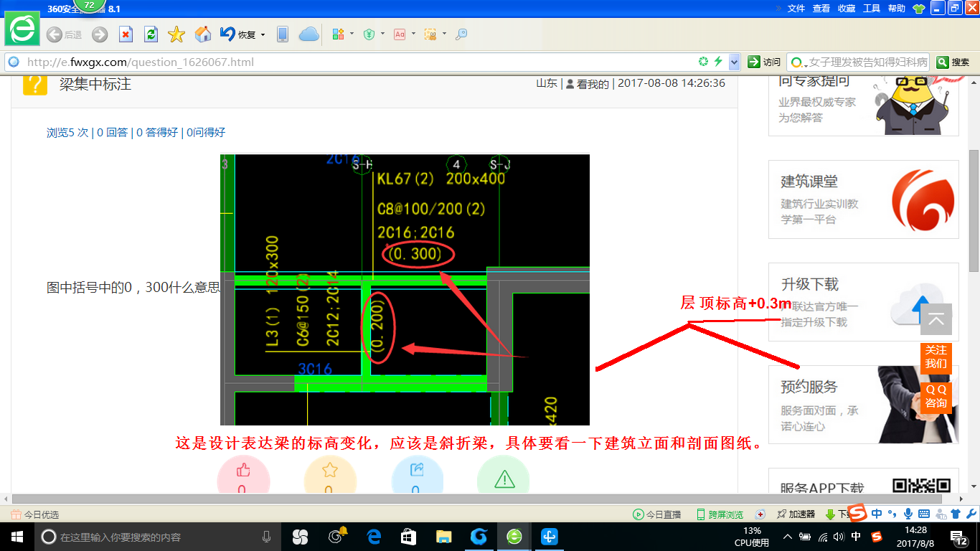The width and height of the screenshot is (980, 551).
Task: Open the 升级下载 sidebar card
Action: (864, 302)
